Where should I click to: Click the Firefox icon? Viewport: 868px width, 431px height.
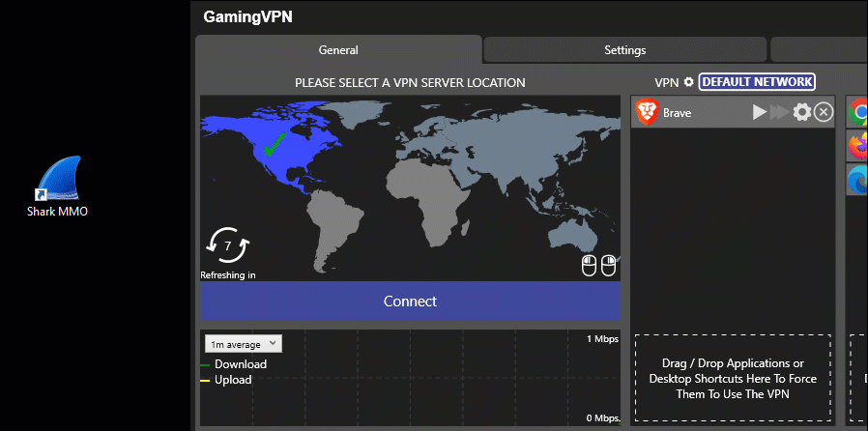[x=858, y=146]
